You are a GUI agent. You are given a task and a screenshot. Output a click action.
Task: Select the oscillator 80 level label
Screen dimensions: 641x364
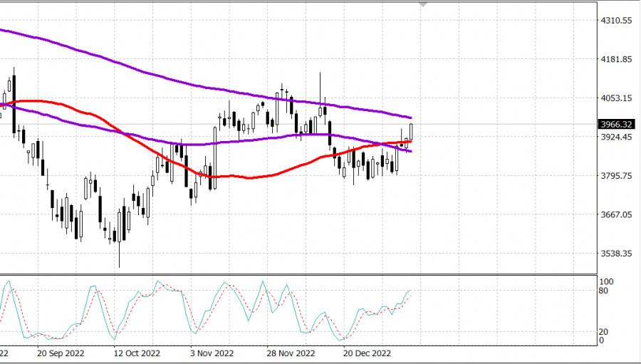point(604,291)
